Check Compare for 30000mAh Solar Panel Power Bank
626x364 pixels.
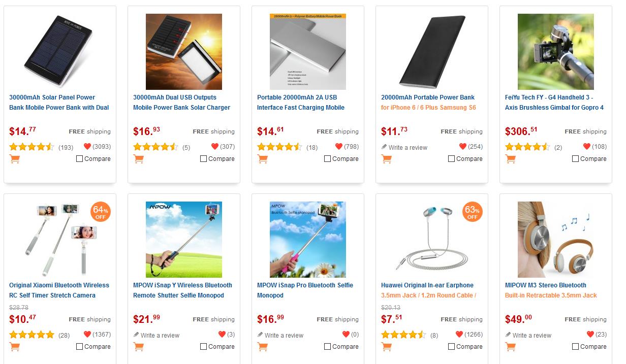point(79,159)
